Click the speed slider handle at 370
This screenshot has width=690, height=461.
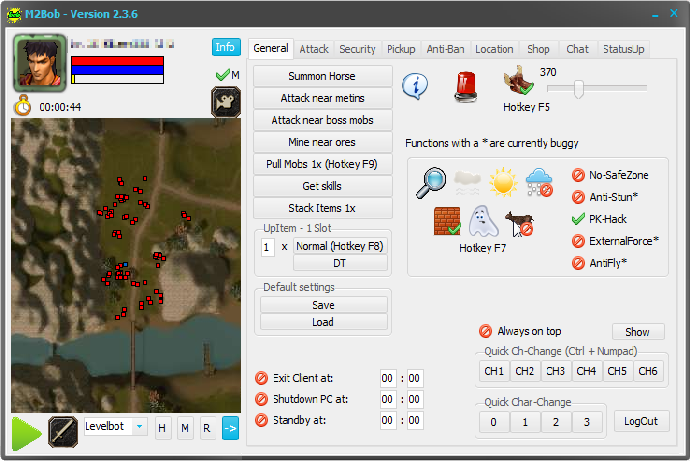[579, 89]
